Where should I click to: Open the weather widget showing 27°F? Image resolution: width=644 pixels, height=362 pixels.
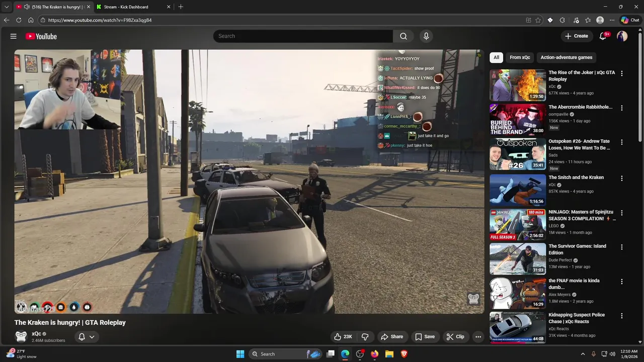[21, 354]
